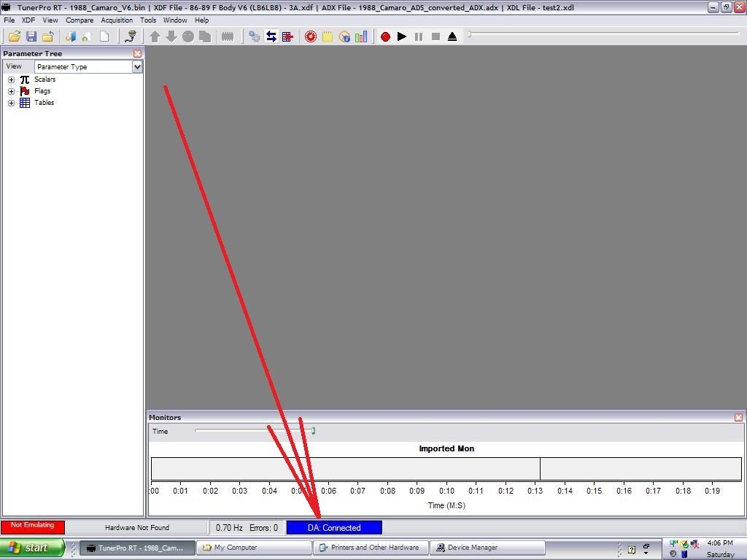Open the Parameter Type view dropdown
Image resolution: width=747 pixels, height=560 pixels.
[x=136, y=66]
